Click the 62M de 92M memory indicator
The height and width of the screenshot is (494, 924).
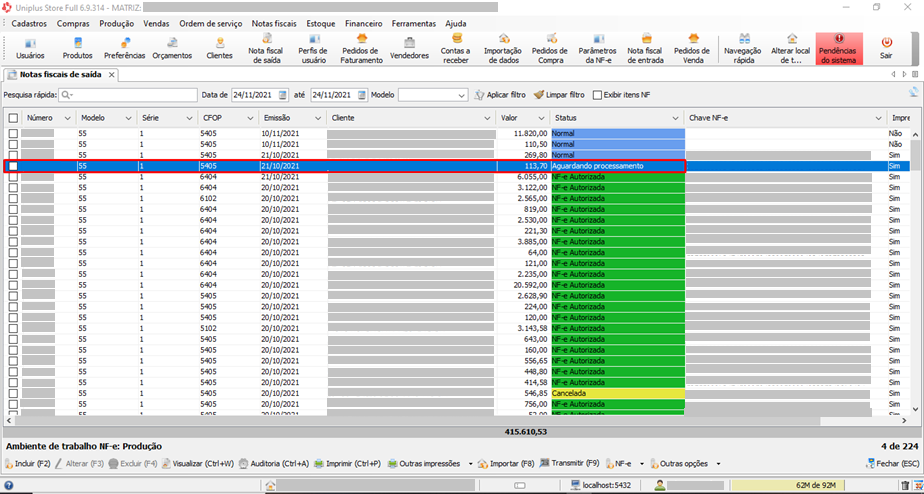tap(815, 486)
